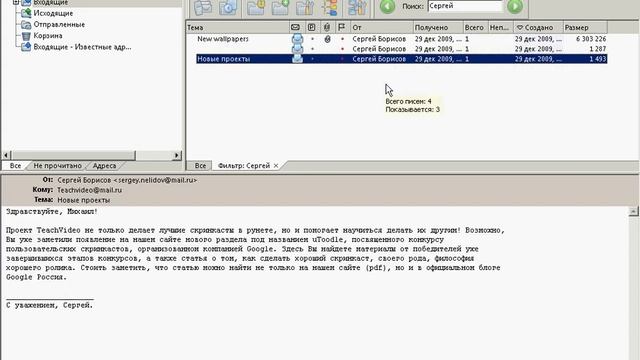
Task: Sort messages by the Создано column
Action: pyautogui.click(x=538, y=27)
